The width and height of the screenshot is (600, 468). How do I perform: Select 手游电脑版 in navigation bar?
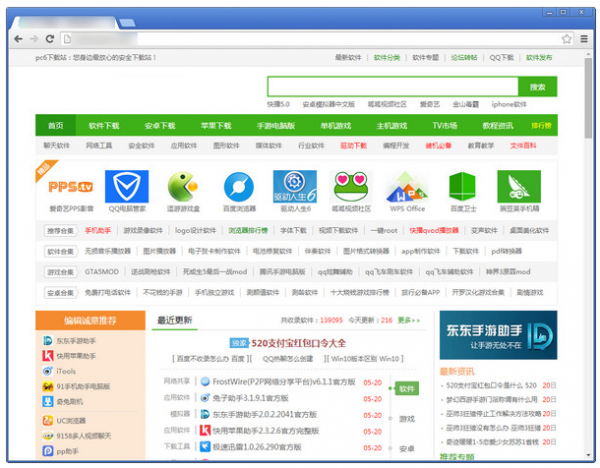[276, 126]
